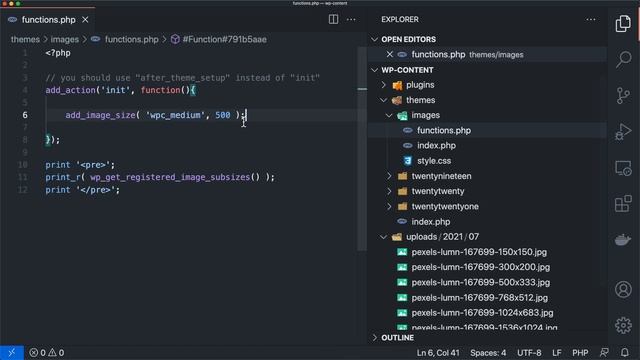
Task: Open style.css file
Action: point(434,161)
